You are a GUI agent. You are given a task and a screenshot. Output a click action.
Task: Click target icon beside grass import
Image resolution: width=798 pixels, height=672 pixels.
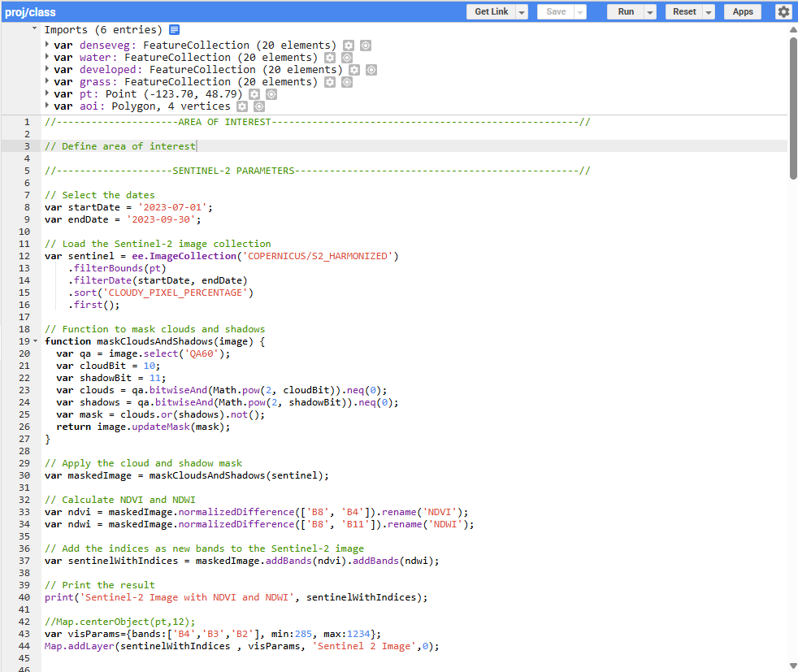[x=346, y=82]
